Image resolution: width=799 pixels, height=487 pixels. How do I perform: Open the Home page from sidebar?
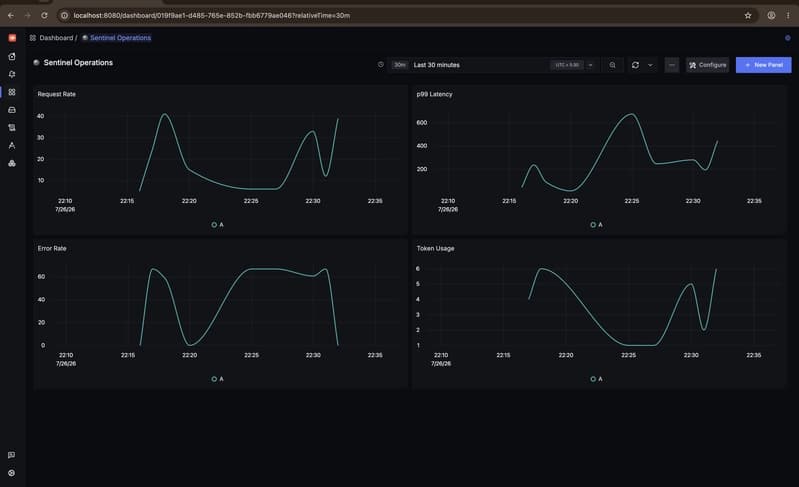coord(12,57)
